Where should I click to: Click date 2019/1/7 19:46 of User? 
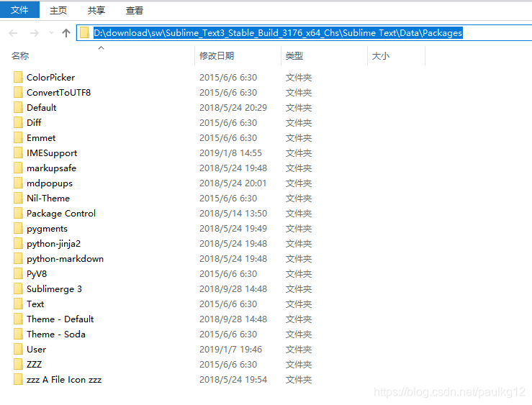tap(230, 350)
